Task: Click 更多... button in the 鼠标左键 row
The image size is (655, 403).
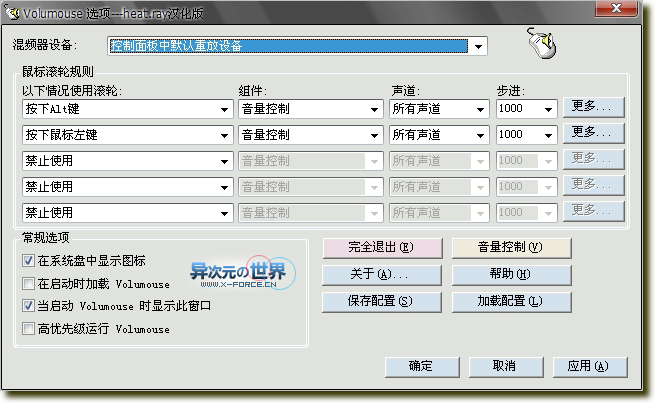Action: [594, 133]
